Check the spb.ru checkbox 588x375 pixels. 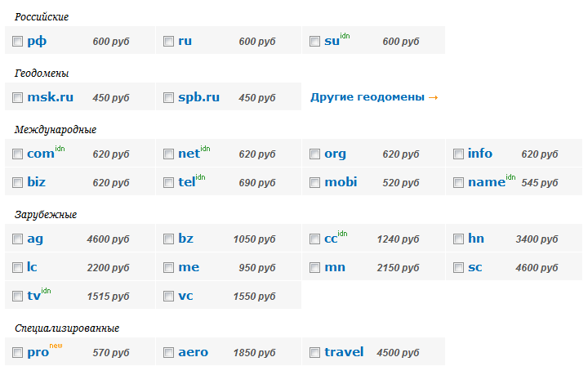(169, 98)
